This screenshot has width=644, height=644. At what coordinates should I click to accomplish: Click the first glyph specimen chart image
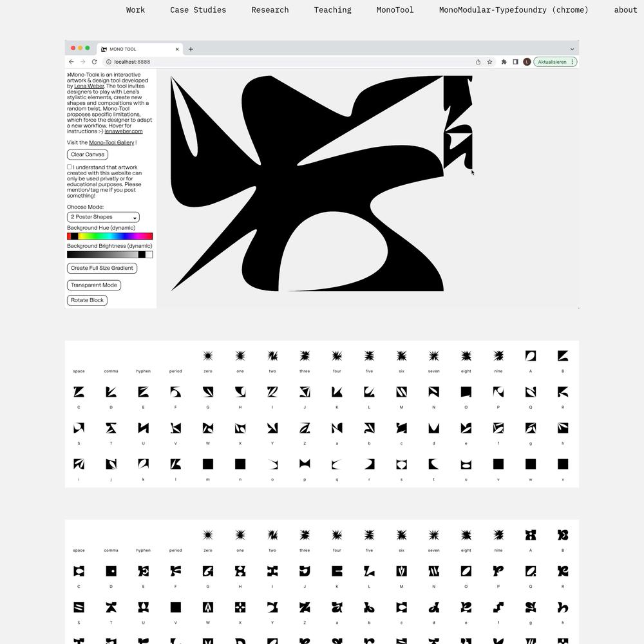pyautogui.click(x=322, y=414)
